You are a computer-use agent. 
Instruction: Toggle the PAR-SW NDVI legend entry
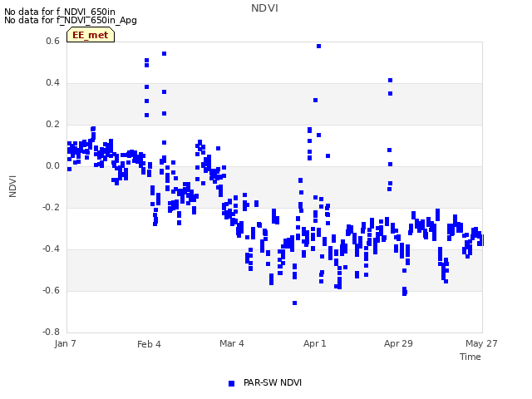point(265,383)
